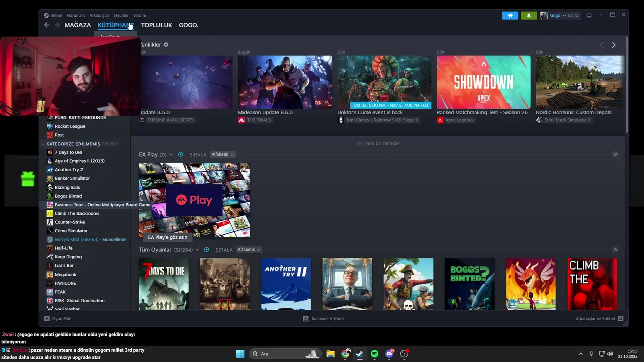Open the Görünüm menu
This screenshot has height=362, width=644.
click(76, 16)
